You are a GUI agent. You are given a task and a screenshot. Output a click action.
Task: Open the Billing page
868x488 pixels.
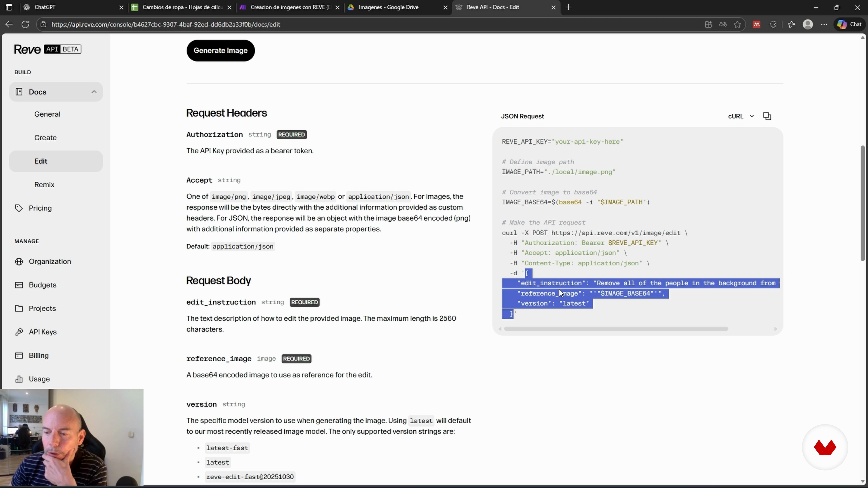click(x=39, y=356)
